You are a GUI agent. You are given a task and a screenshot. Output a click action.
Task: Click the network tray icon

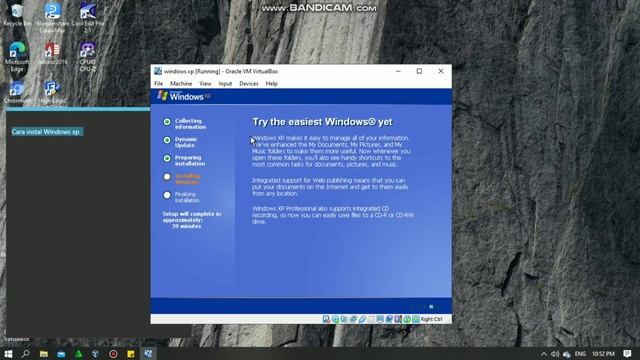[567, 354]
